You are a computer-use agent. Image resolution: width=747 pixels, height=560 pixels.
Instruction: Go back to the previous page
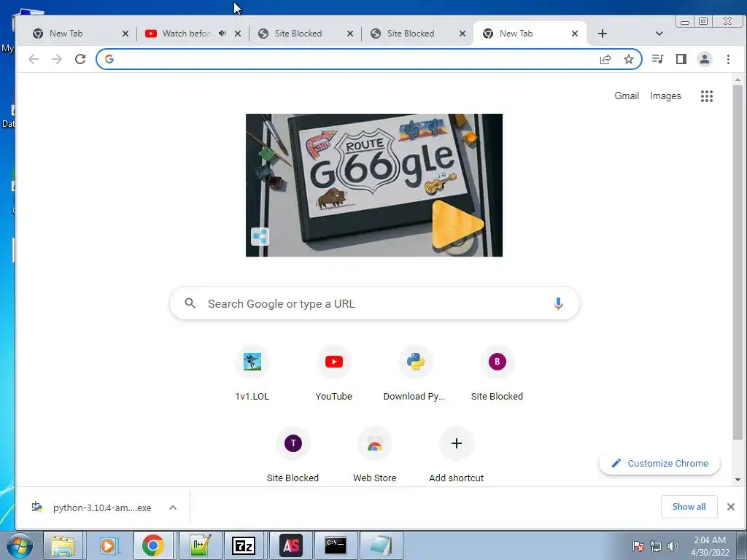point(34,59)
